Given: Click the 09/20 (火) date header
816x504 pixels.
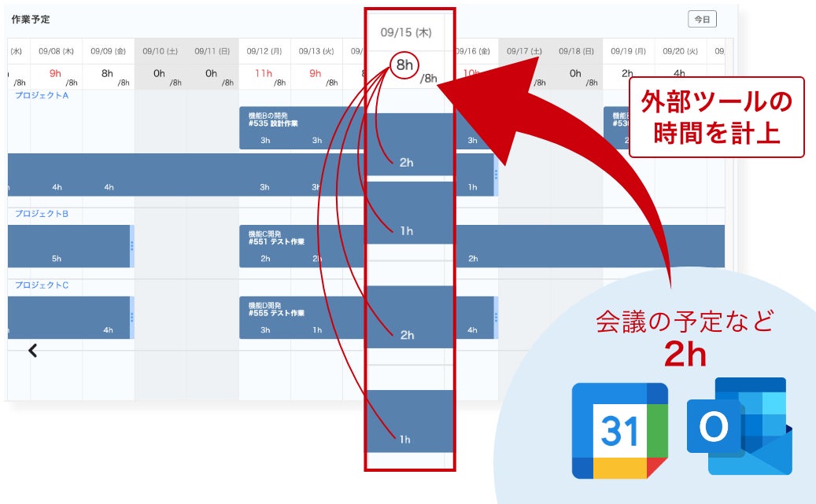Looking at the screenshot, I should pos(681,51).
